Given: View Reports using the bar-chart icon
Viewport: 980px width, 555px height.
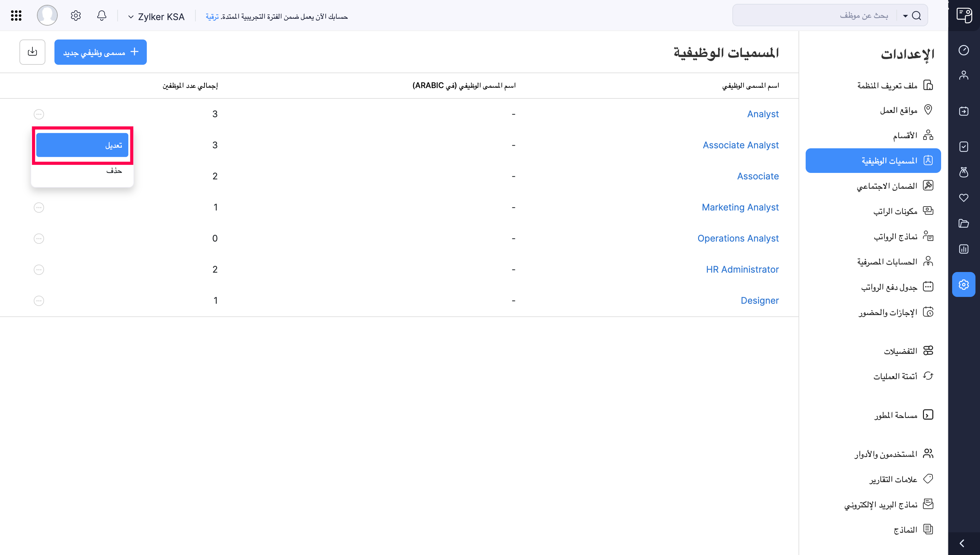Looking at the screenshot, I should (964, 249).
